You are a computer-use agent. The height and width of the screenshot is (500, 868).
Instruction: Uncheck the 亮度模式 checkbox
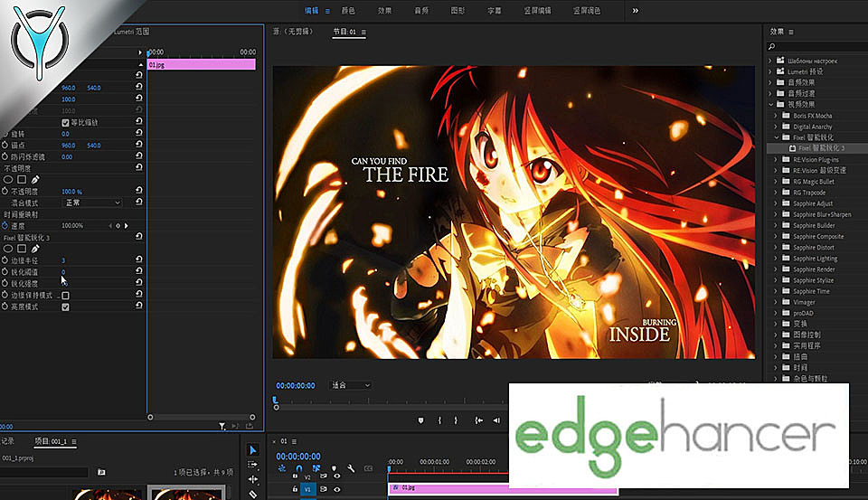pyautogui.click(x=65, y=307)
